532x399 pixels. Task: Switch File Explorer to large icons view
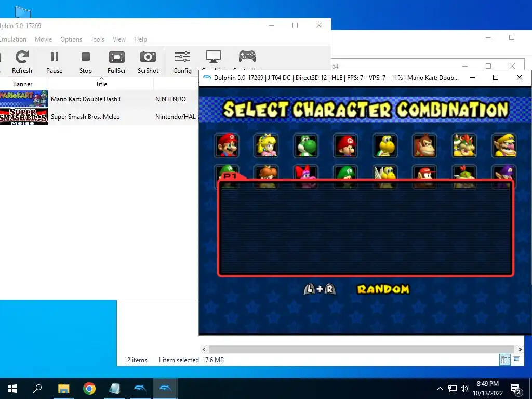click(x=516, y=360)
